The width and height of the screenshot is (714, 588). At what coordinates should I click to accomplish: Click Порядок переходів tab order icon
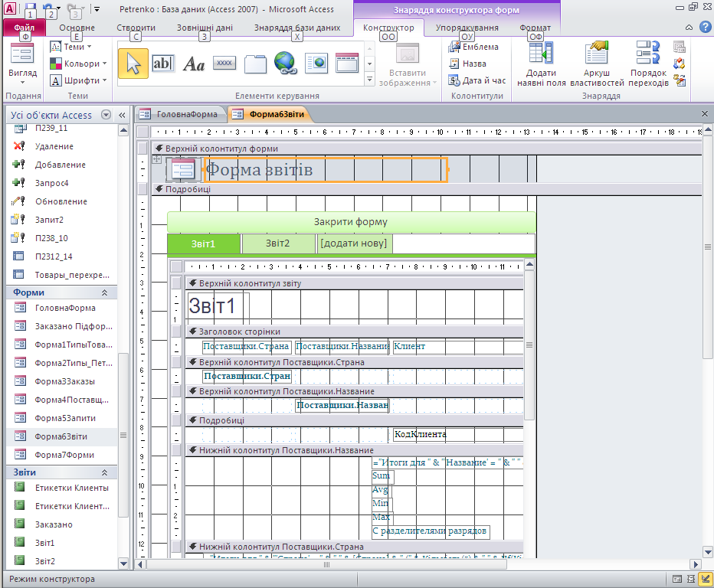[648, 64]
